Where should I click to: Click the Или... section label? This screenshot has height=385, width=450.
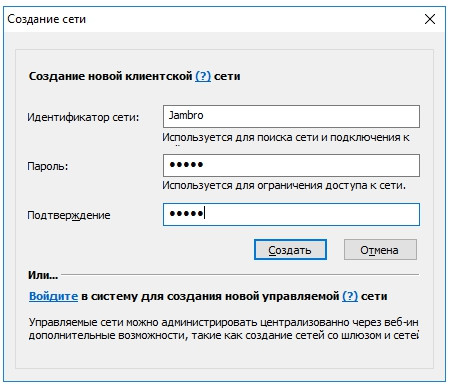43,275
